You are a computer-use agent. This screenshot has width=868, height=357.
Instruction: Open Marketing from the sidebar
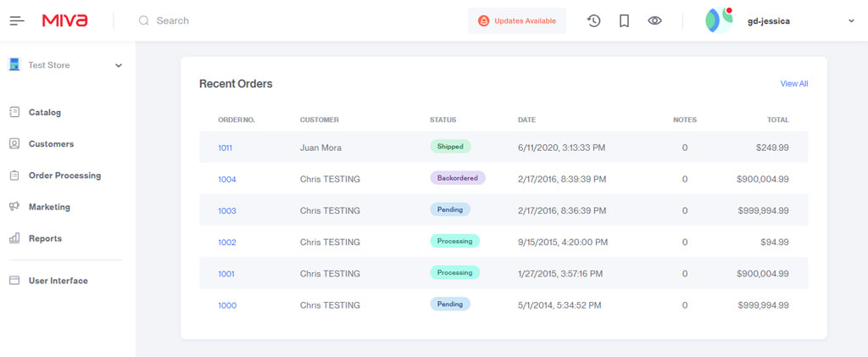[x=49, y=207]
